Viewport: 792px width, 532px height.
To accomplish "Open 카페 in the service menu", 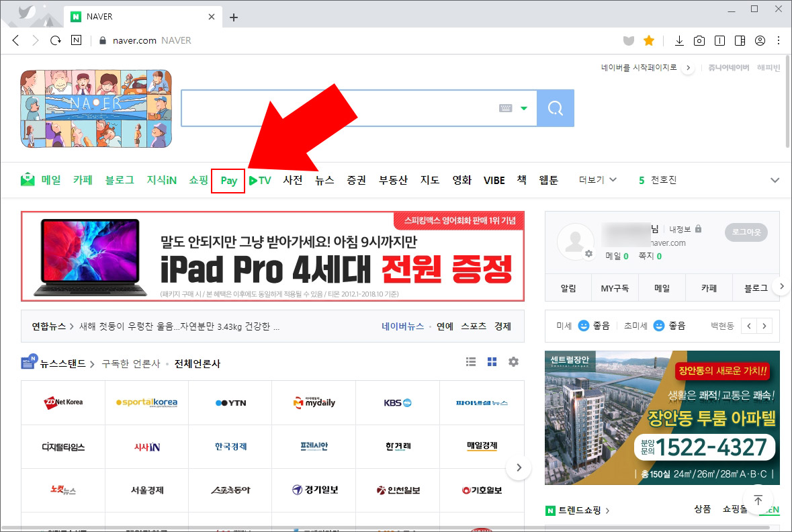I will coord(83,180).
